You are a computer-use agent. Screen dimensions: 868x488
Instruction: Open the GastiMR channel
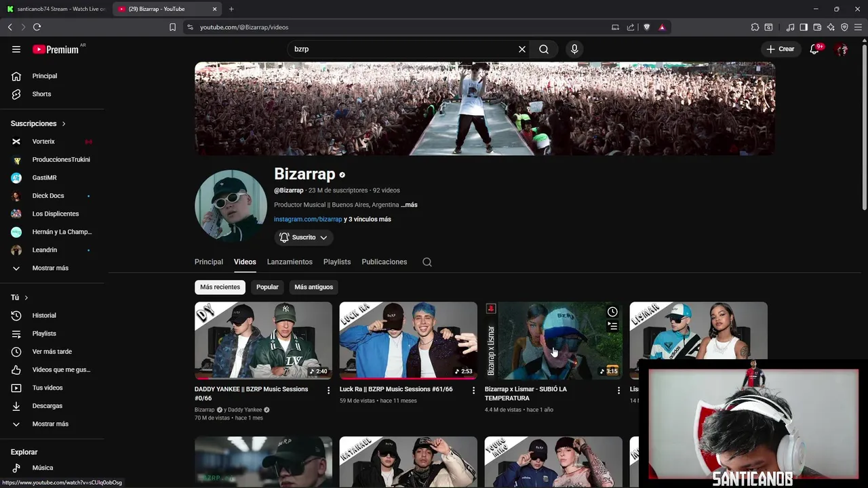(x=53, y=178)
